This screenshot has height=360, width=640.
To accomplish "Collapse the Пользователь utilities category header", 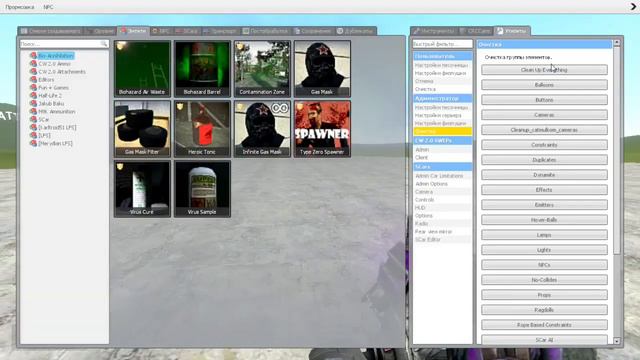I will (x=442, y=56).
